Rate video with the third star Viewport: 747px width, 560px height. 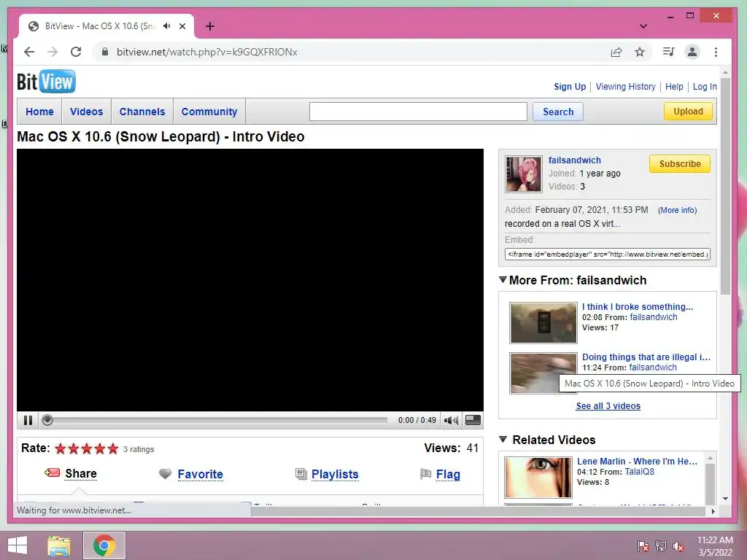click(x=87, y=448)
